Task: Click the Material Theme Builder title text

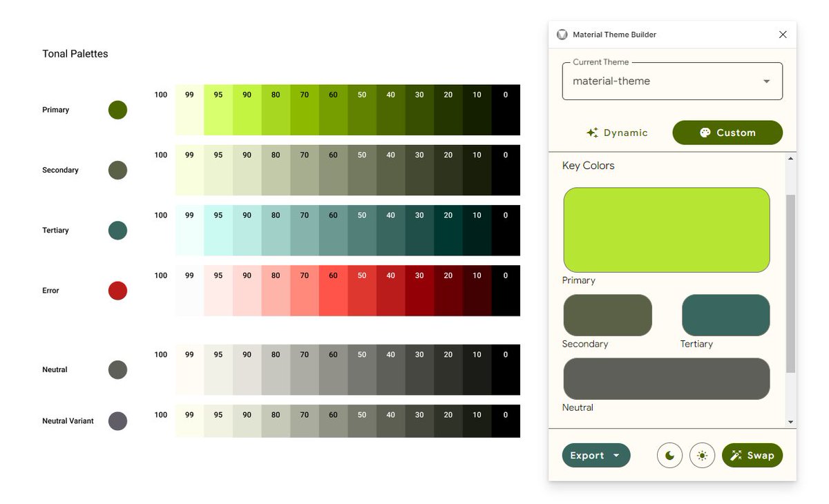Action: point(614,35)
